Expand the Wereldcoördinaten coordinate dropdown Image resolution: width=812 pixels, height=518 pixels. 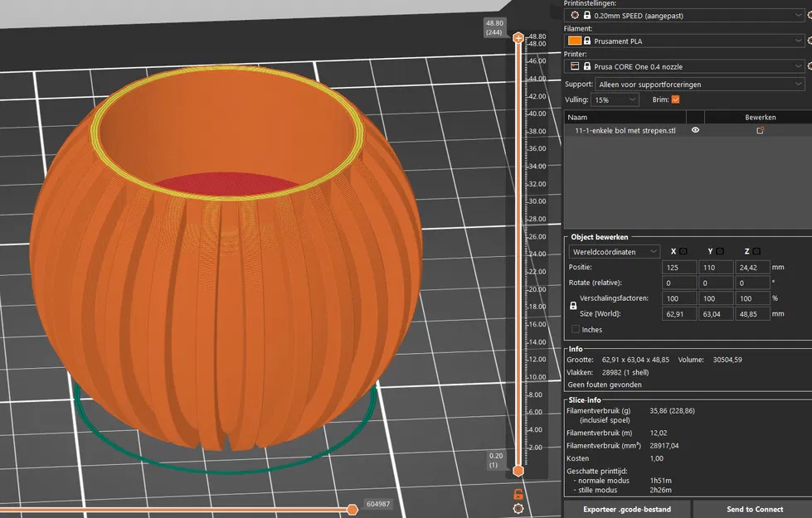coord(614,251)
